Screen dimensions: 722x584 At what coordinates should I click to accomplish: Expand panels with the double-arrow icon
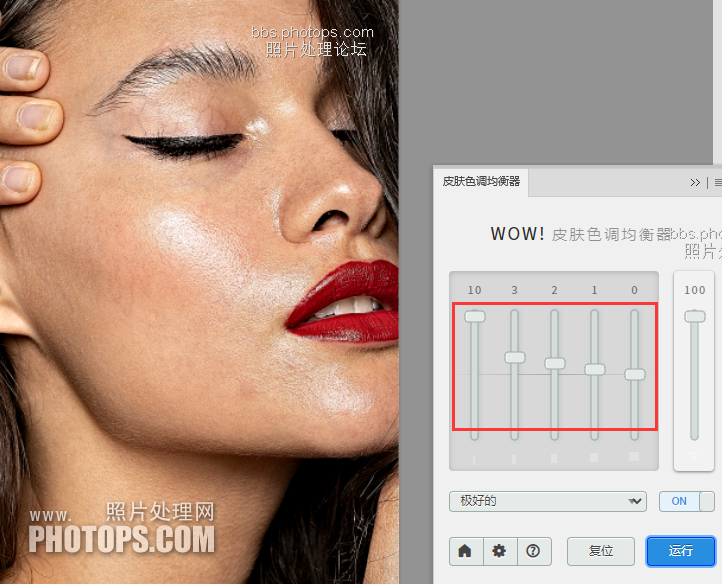click(x=695, y=182)
